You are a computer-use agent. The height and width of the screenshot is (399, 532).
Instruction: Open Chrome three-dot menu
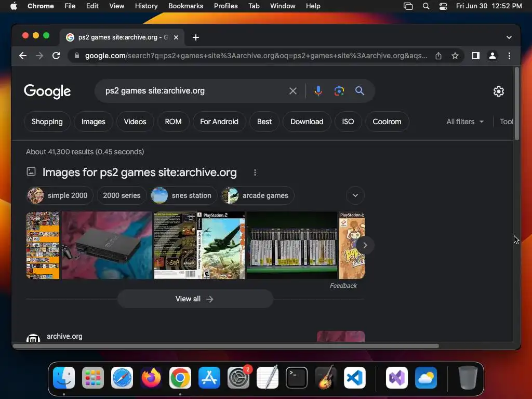pos(509,56)
